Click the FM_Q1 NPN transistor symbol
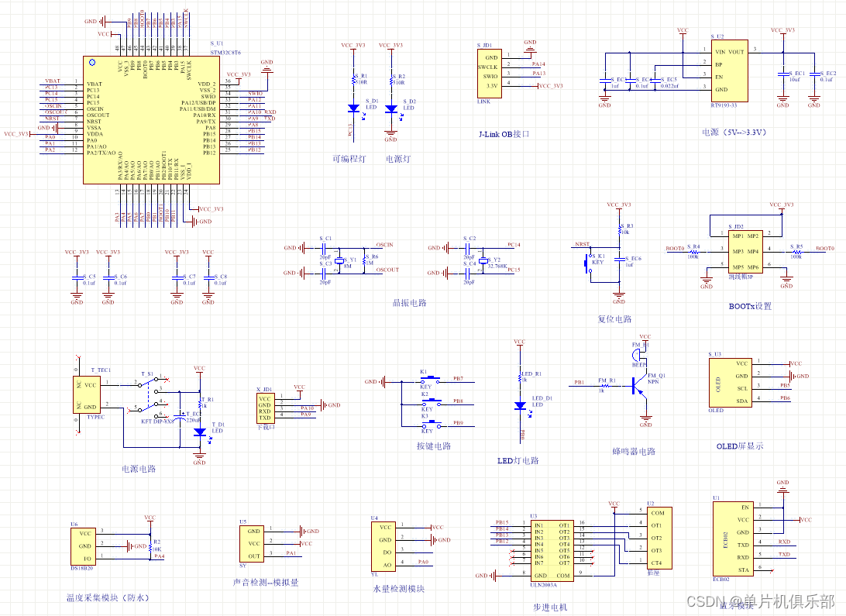Viewport: 846px width, 616px height. [639, 386]
